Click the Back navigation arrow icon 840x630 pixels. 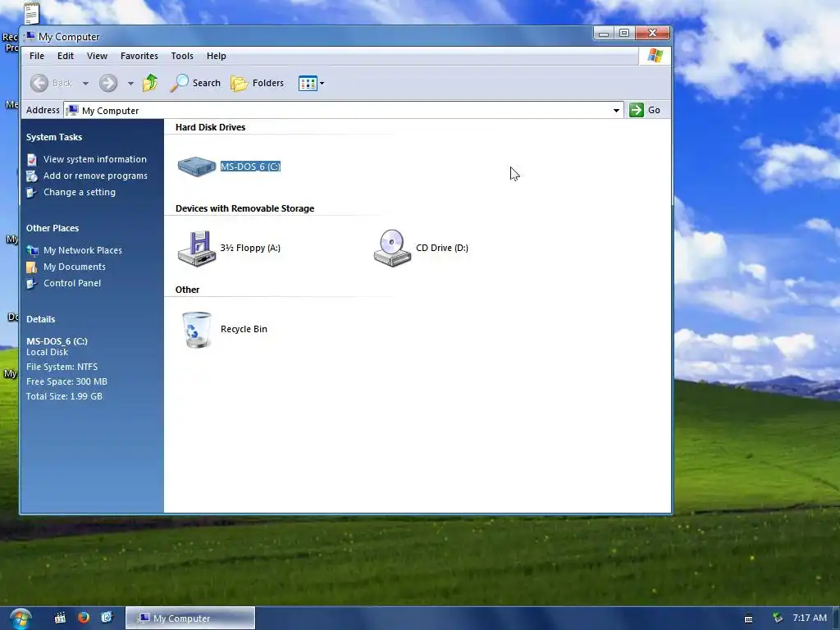coord(39,83)
